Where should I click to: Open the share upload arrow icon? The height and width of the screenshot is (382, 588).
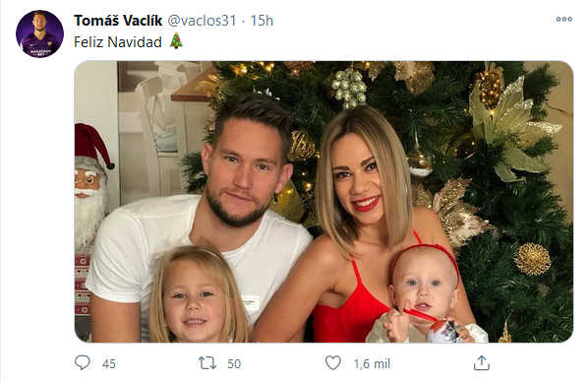pyautogui.click(x=482, y=363)
